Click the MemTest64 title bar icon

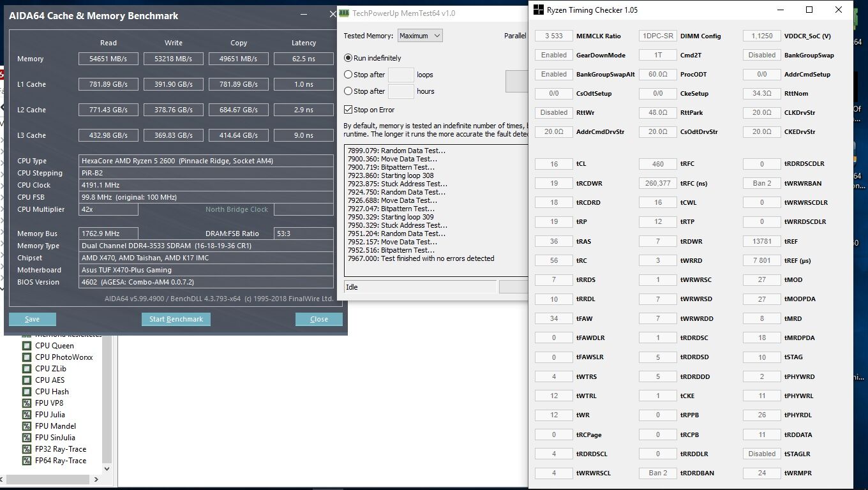tap(345, 13)
